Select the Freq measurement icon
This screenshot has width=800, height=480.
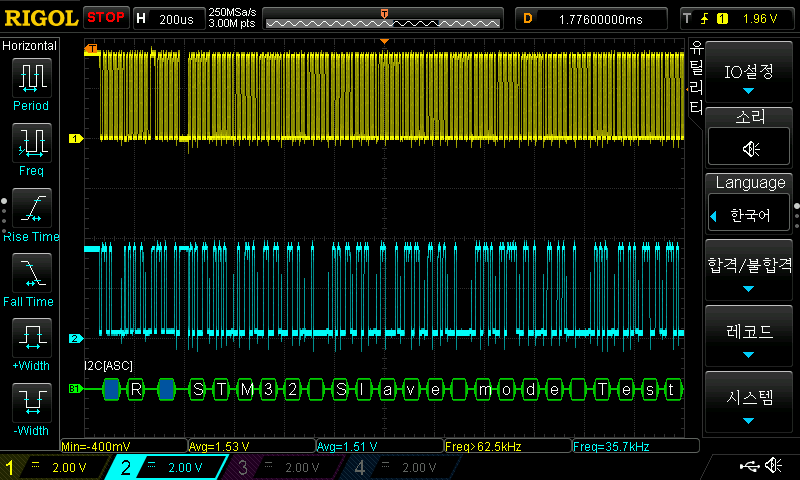point(31,144)
